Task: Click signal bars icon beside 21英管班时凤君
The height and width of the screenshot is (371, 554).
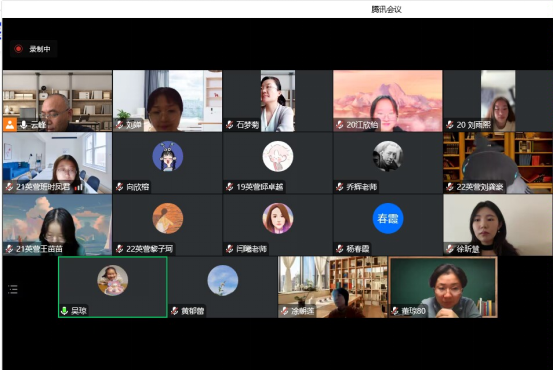Action: click(78, 187)
